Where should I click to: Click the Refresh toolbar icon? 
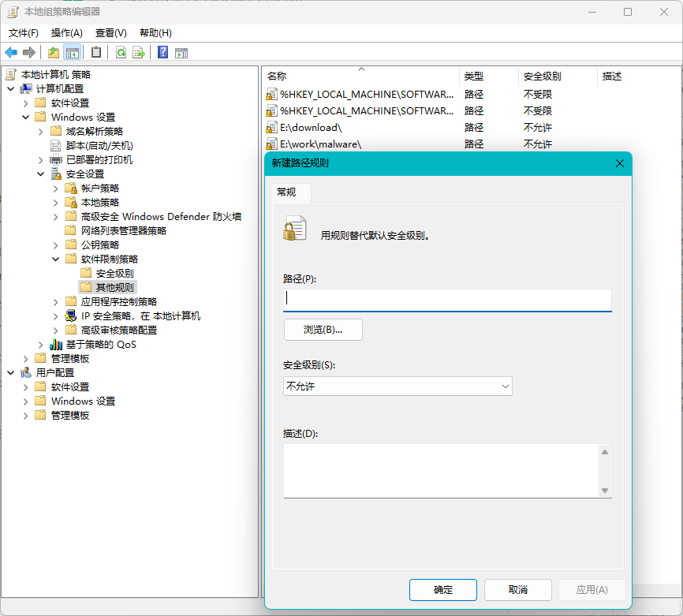[x=121, y=53]
